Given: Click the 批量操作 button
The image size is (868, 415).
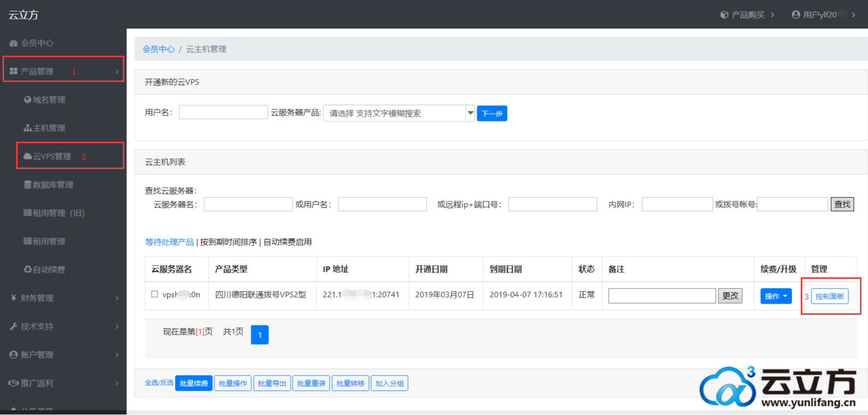Looking at the screenshot, I should [233, 383].
